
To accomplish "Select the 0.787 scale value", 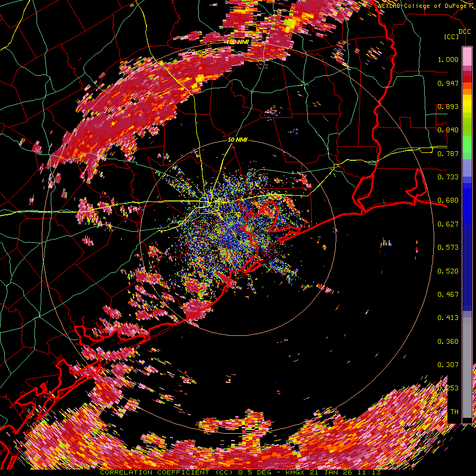I will coord(448,153).
